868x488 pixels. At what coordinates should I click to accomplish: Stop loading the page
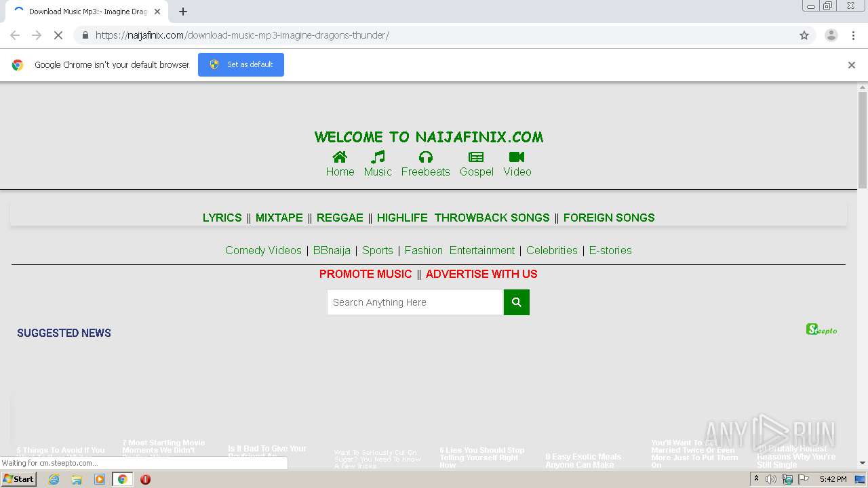pyautogui.click(x=58, y=35)
